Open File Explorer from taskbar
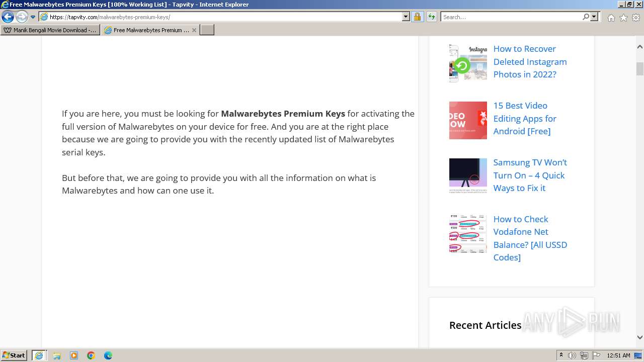Image resolution: width=644 pixels, height=362 pixels. click(x=57, y=355)
